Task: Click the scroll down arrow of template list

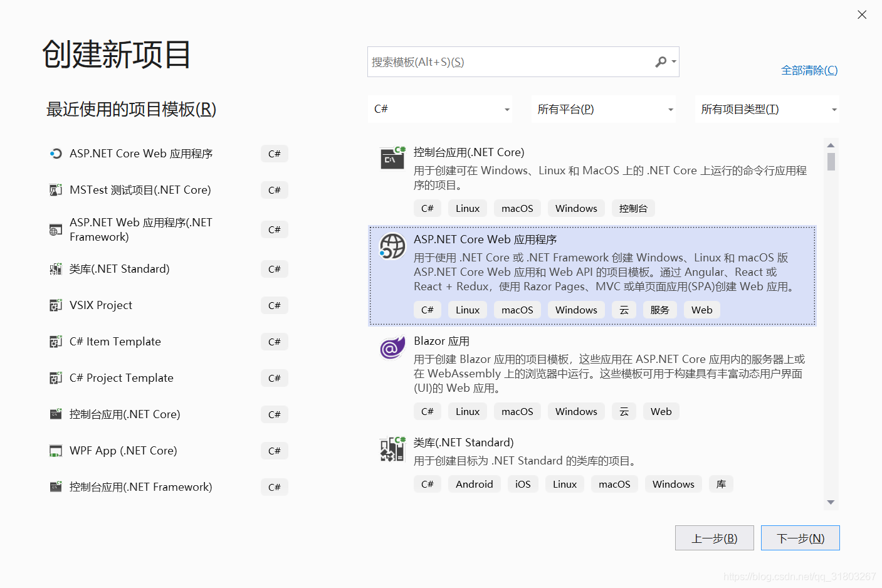Action: coord(831,502)
